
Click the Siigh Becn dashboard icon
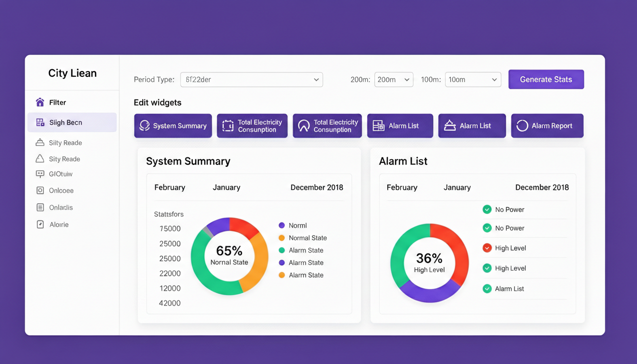[40, 123]
